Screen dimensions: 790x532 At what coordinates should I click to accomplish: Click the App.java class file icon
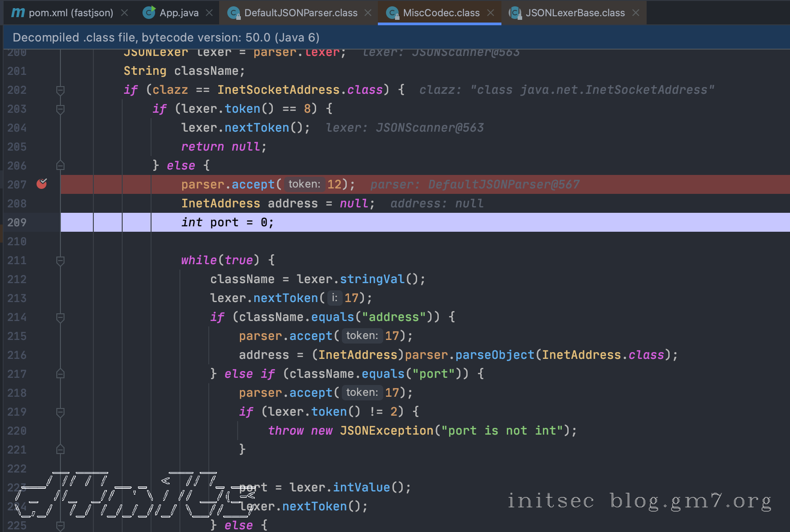(x=149, y=13)
